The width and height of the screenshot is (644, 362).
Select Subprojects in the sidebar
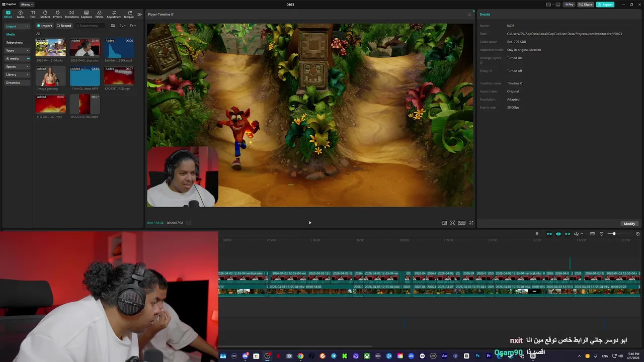point(15,42)
